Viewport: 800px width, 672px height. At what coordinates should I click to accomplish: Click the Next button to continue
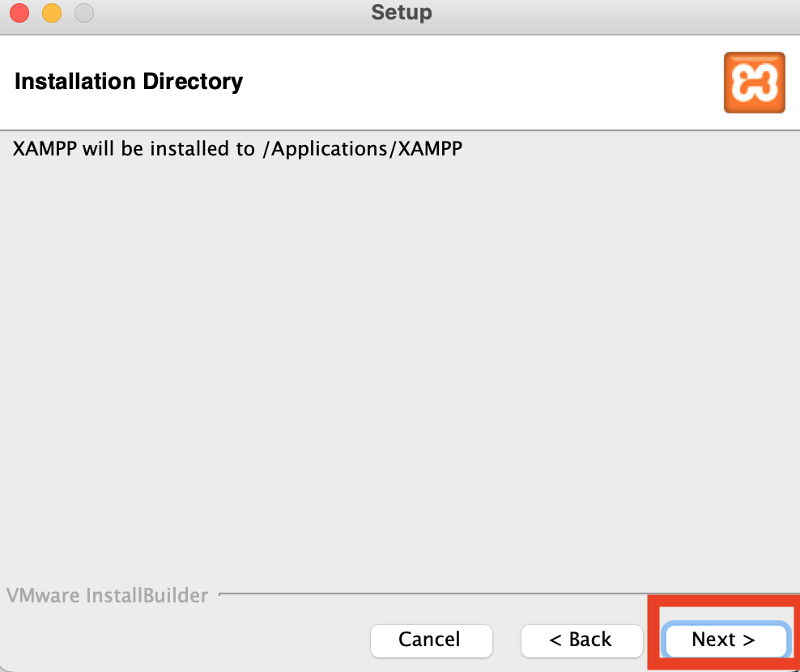(x=725, y=640)
